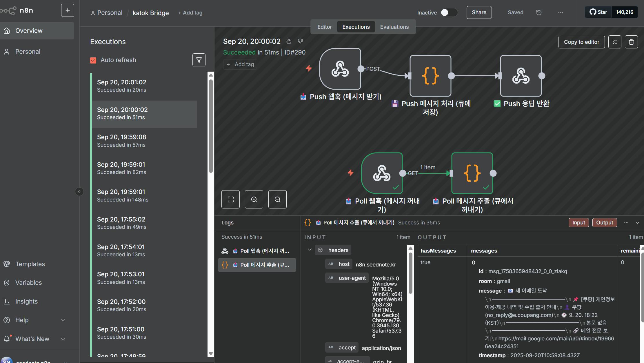Click the filter executions funnel icon

click(199, 60)
